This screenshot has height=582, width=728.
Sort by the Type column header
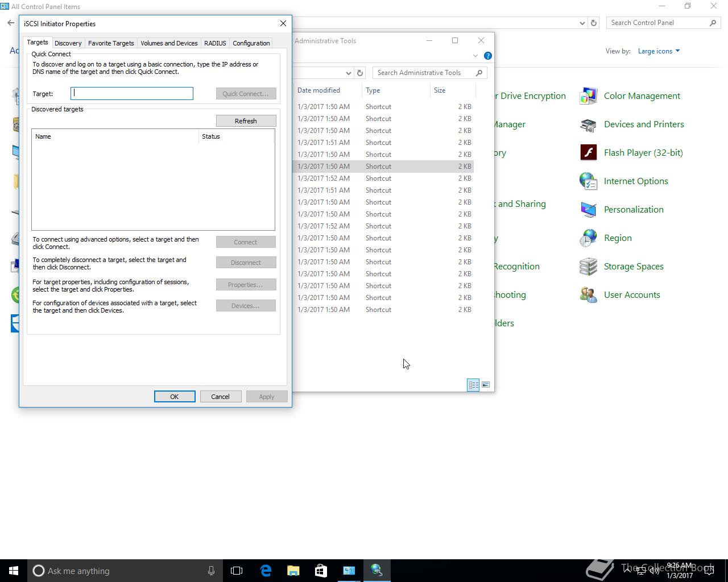coord(396,90)
